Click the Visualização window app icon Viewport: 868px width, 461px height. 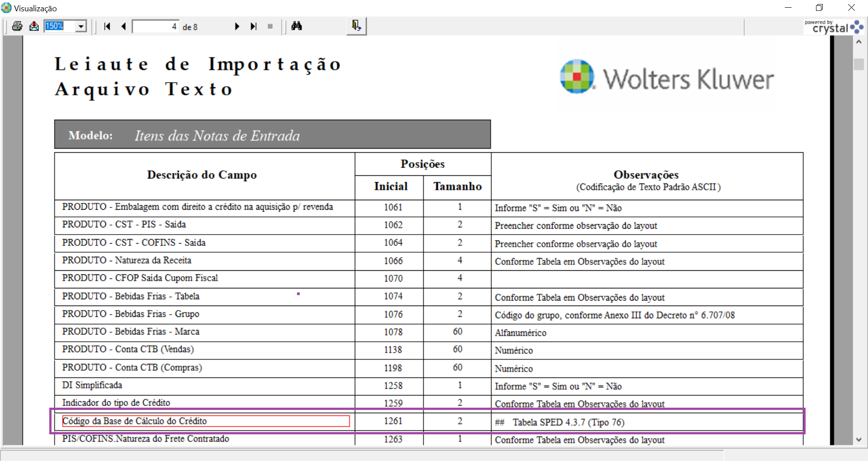(6, 8)
